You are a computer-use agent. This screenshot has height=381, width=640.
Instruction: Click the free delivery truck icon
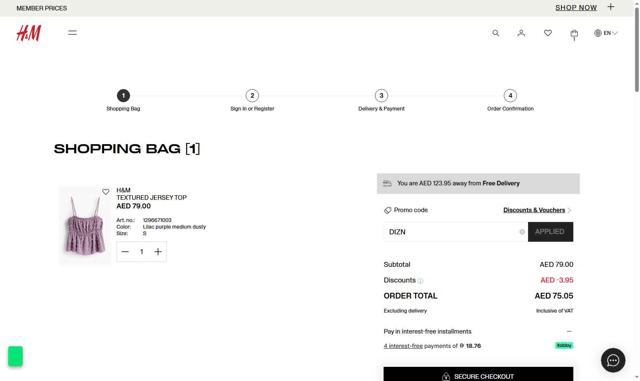(x=387, y=183)
